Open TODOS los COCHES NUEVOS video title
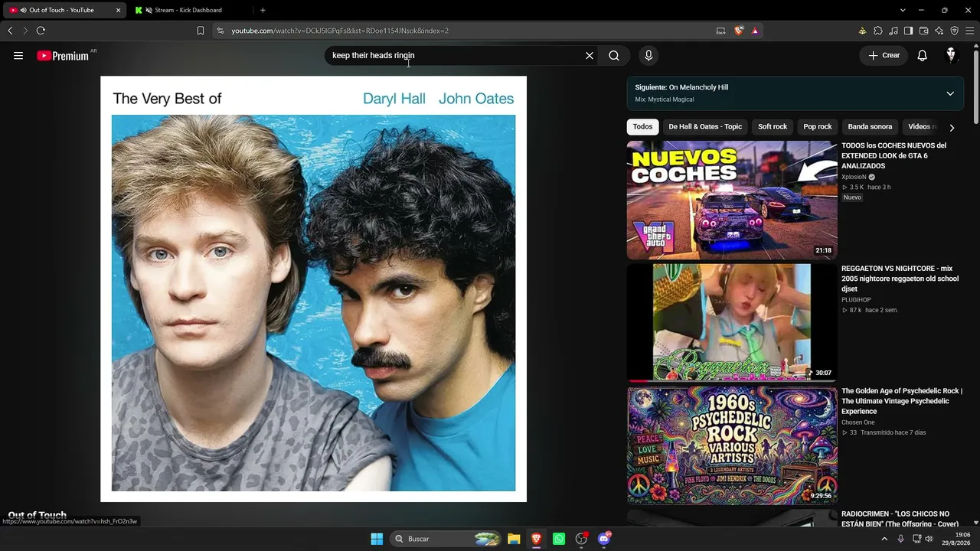This screenshot has width=980, height=551. 894,155
